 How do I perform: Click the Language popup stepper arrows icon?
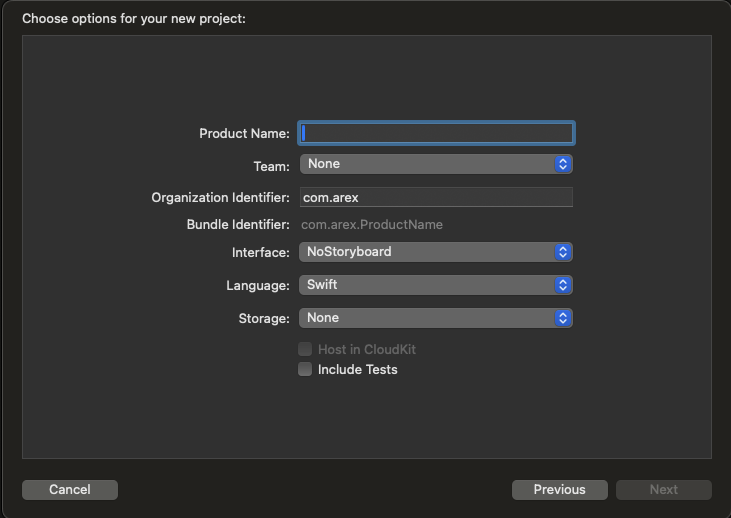click(563, 285)
